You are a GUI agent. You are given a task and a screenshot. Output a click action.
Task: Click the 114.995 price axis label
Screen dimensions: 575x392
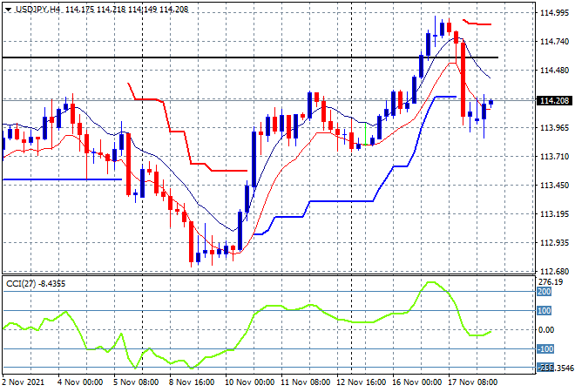[x=554, y=13]
